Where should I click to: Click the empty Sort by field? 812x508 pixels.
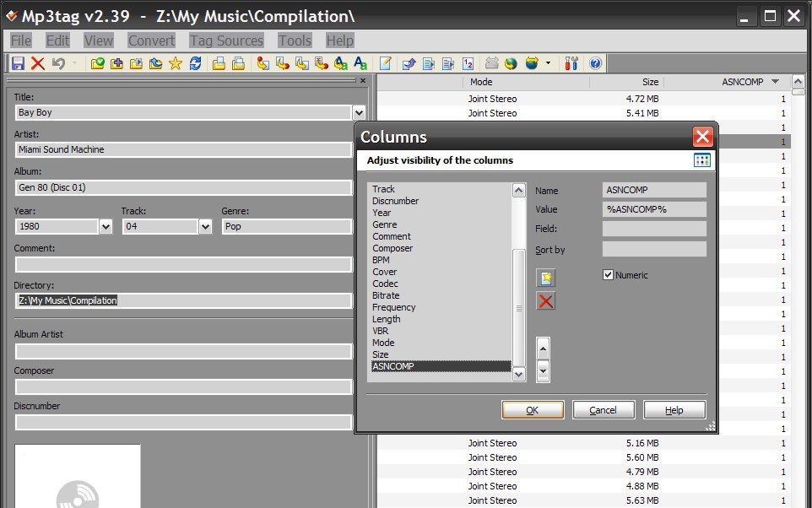[x=654, y=249]
